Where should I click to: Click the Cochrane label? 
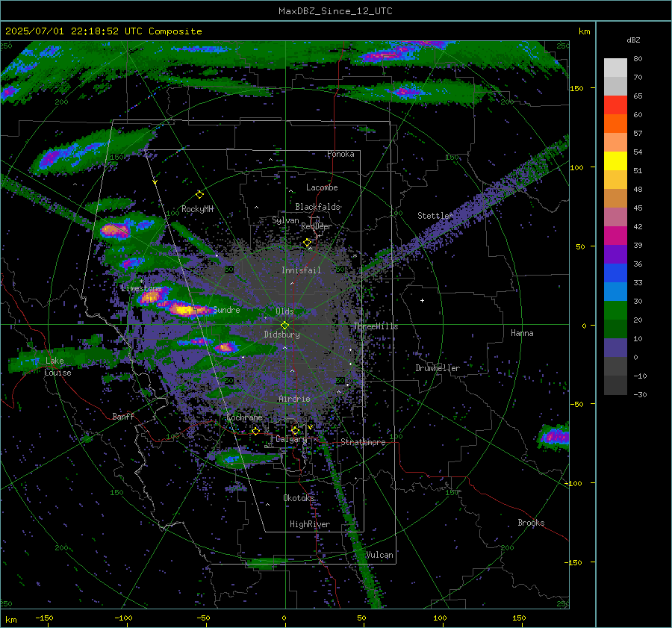pos(244,417)
